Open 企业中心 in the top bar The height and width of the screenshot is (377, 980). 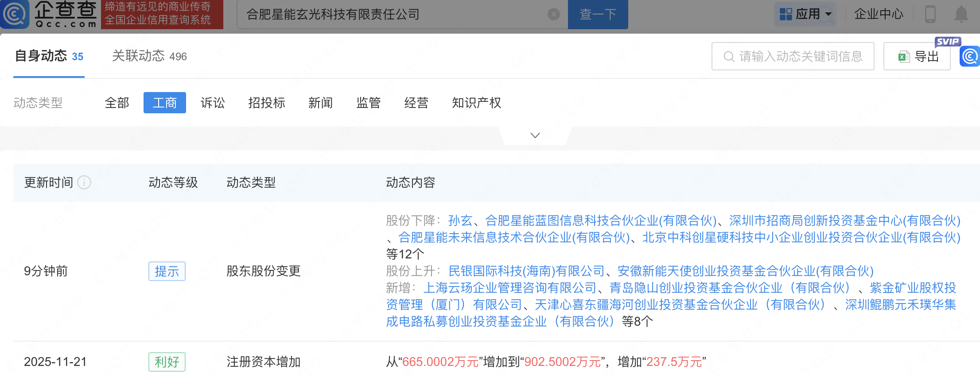[x=878, y=14]
